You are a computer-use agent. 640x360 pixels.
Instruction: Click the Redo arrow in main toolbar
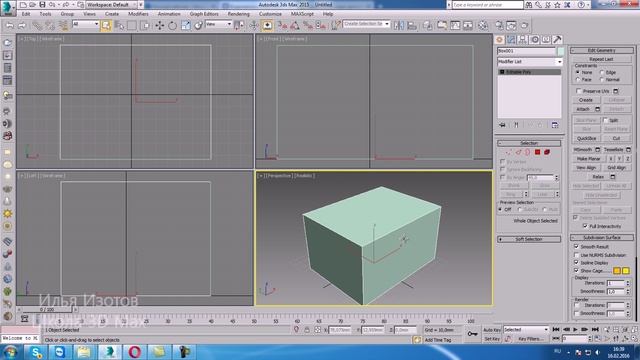22,25
